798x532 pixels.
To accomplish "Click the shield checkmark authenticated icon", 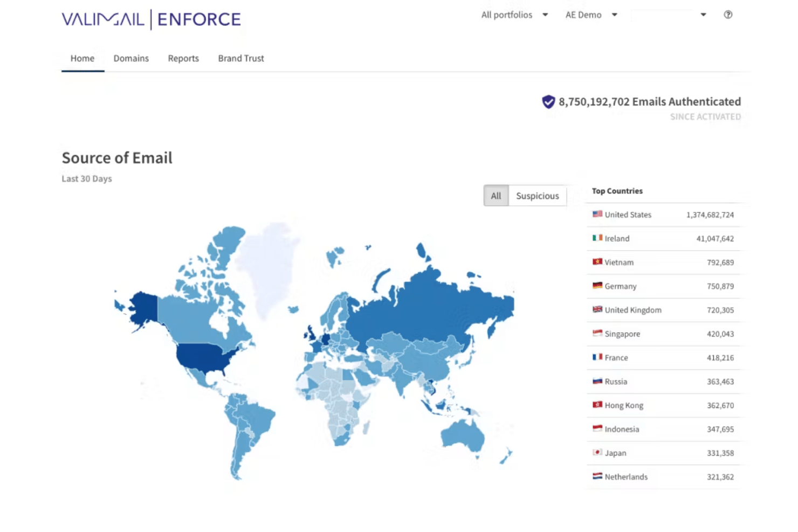I will 548,101.
